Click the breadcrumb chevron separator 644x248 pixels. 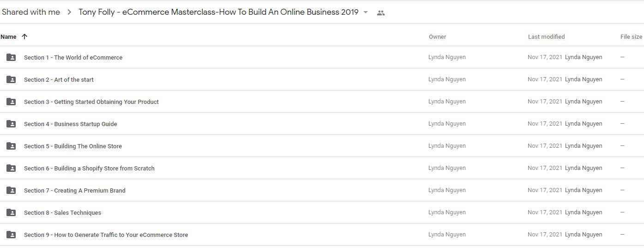coord(69,12)
